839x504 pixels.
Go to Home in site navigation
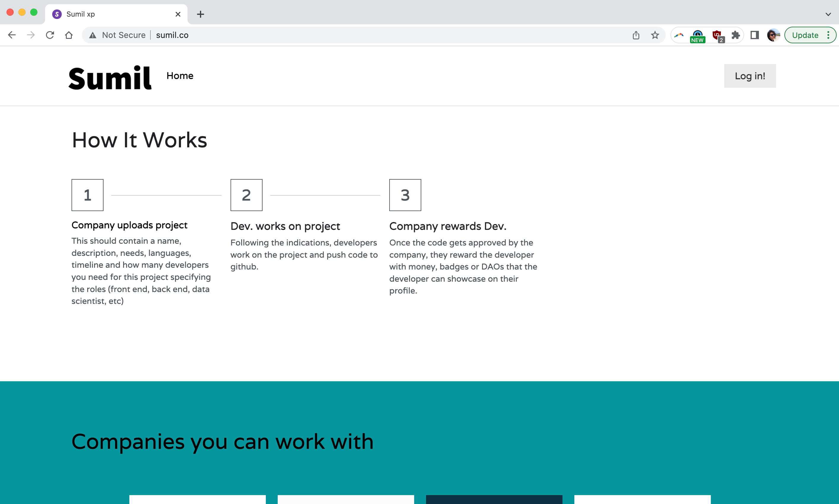point(180,76)
